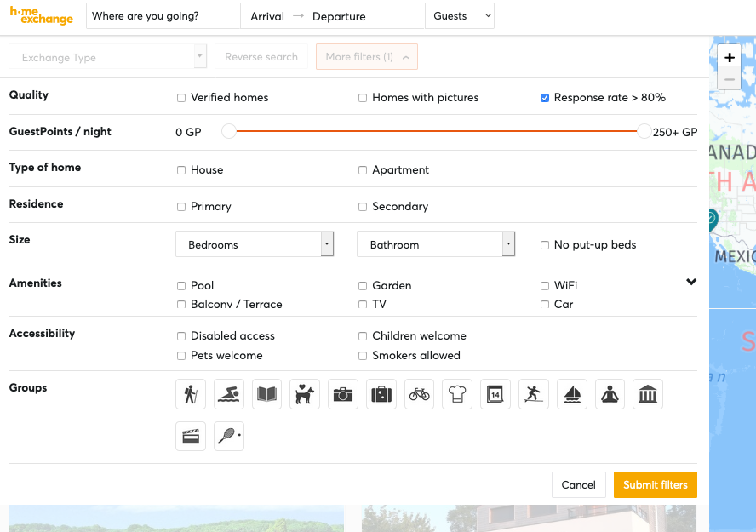Open the Exchange Type dropdown
The image size is (756, 532).
click(x=107, y=56)
